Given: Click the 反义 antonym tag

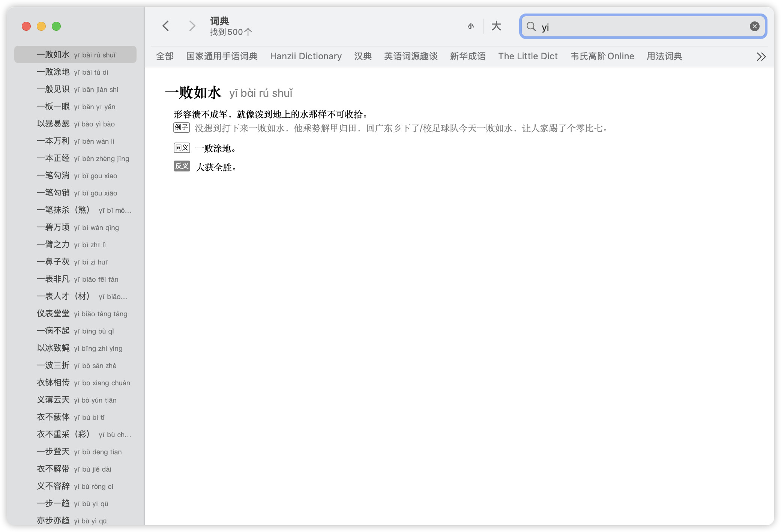Looking at the screenshot, I should pos(182,166).
